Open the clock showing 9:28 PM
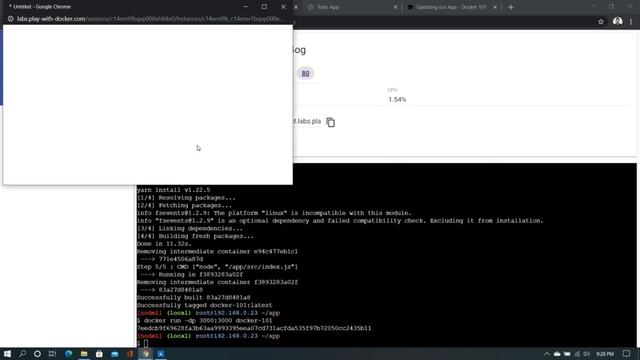The image size is (640, 360). (x=605, y=354)
